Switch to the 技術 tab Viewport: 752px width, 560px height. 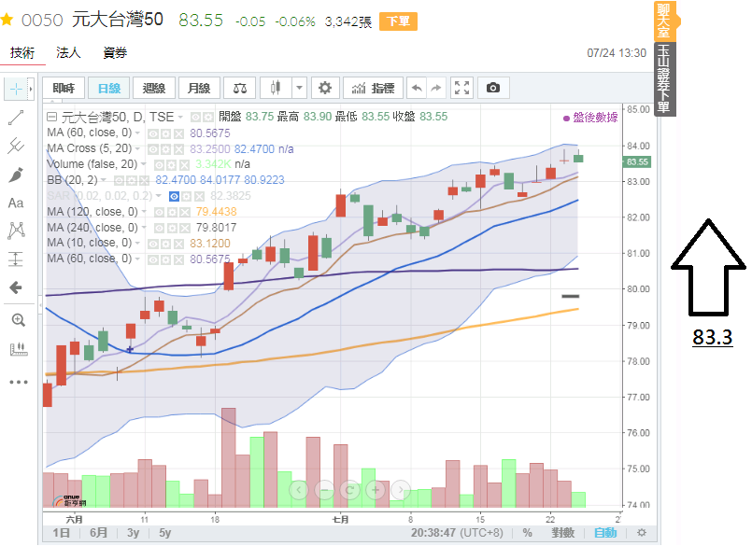pyautogui.click(x=22, y=52)
